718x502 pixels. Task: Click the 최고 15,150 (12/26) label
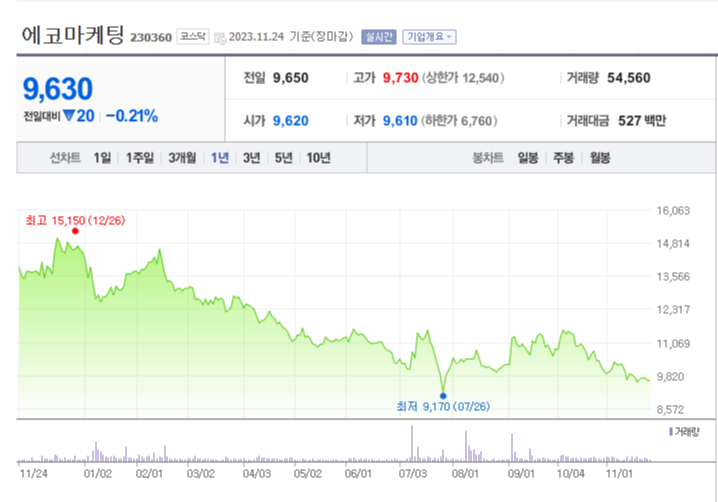[75, 220]
